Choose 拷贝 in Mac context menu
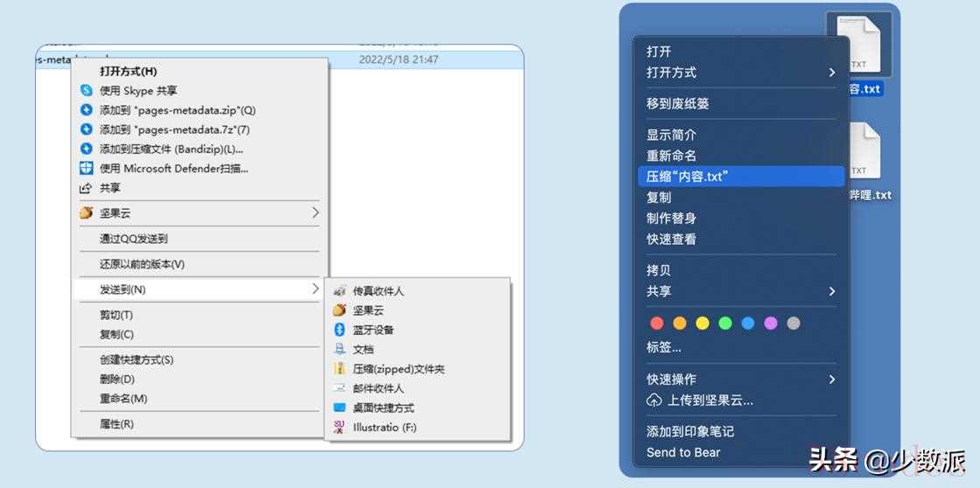 click(x=659, y=270)
